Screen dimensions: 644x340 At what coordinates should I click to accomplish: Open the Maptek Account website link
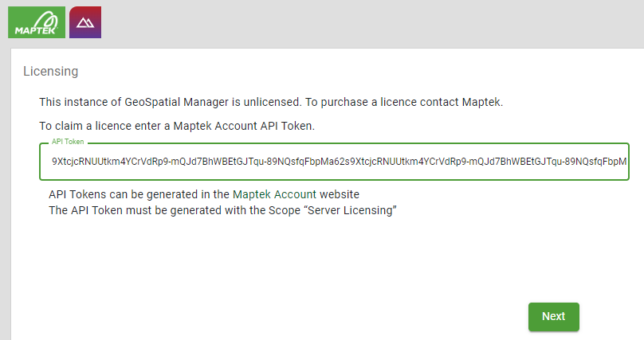point(274,194)
